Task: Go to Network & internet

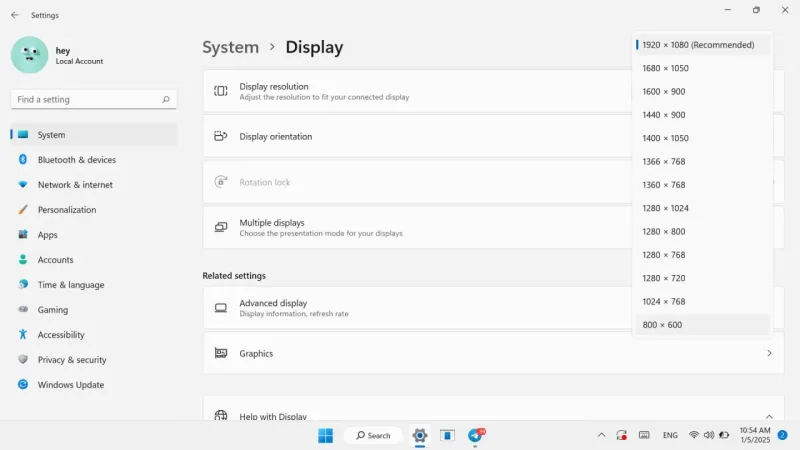Action: [x=93, y=185]
